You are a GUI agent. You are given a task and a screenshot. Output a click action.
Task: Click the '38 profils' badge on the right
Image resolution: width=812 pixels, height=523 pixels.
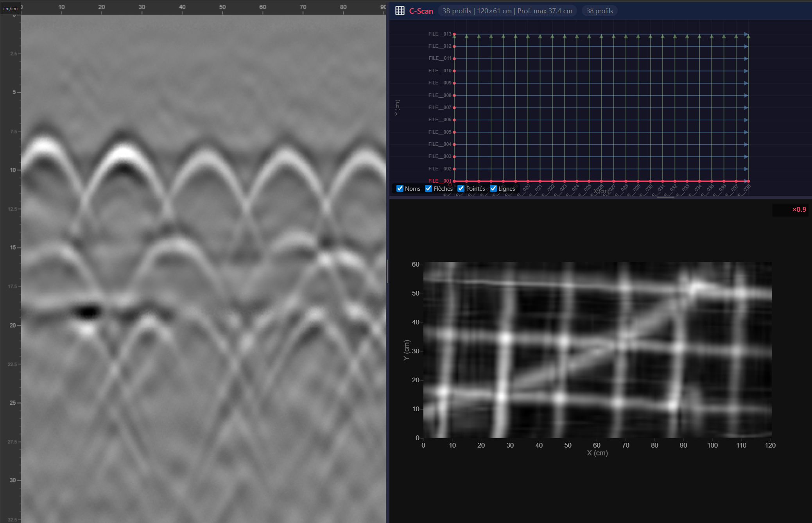pos(600,11)
